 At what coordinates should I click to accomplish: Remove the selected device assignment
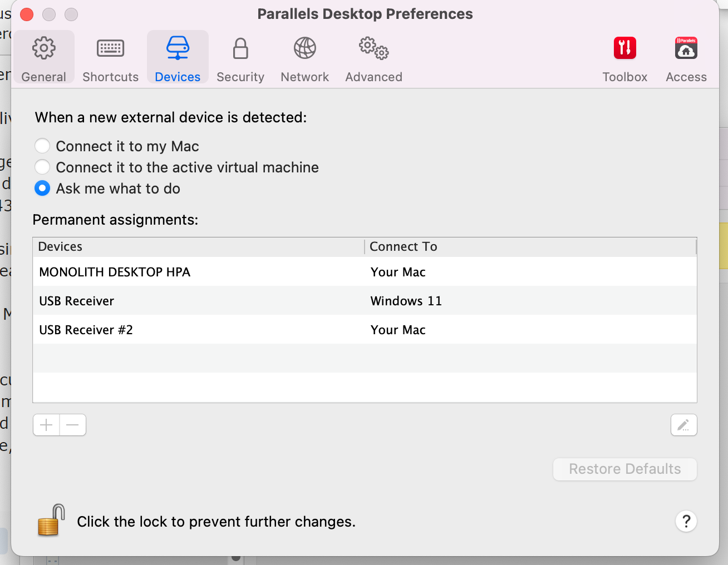[x=73, y=425]
